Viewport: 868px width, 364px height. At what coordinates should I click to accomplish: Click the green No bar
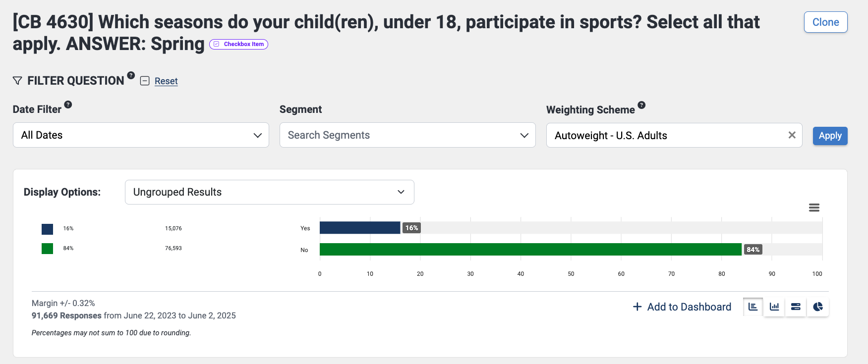(x=530, y=250)
